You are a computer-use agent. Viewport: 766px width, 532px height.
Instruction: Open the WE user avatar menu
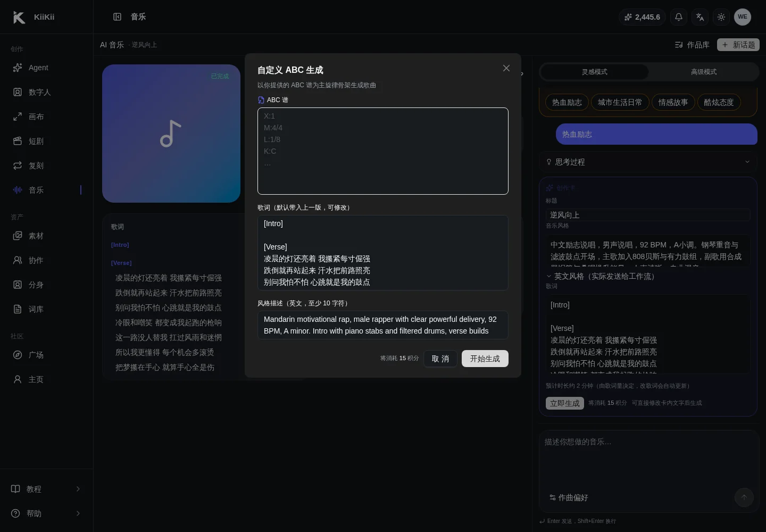point(743,17)
